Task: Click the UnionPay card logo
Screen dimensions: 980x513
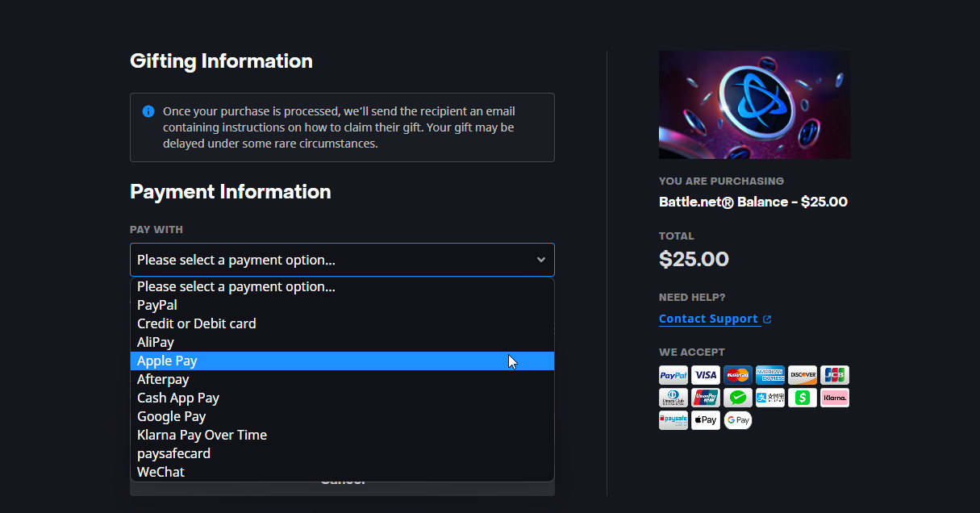Action: coord(706,398)
